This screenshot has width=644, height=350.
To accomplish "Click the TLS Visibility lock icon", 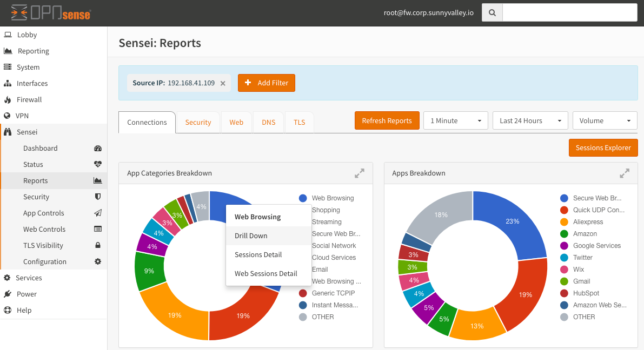I will tap(98, 245).
